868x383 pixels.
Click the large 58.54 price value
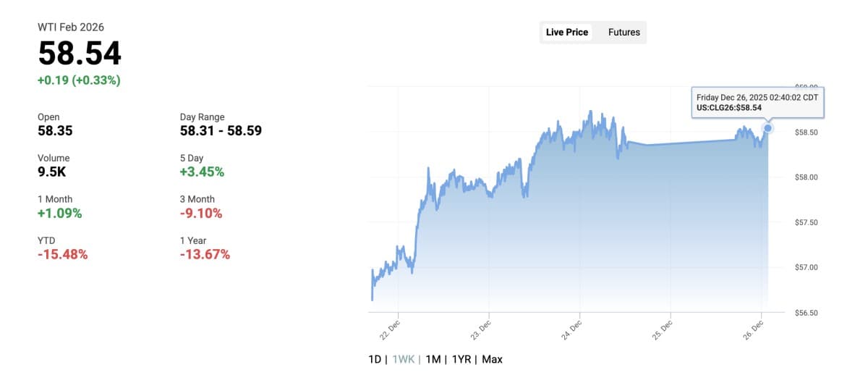(80, 54)
